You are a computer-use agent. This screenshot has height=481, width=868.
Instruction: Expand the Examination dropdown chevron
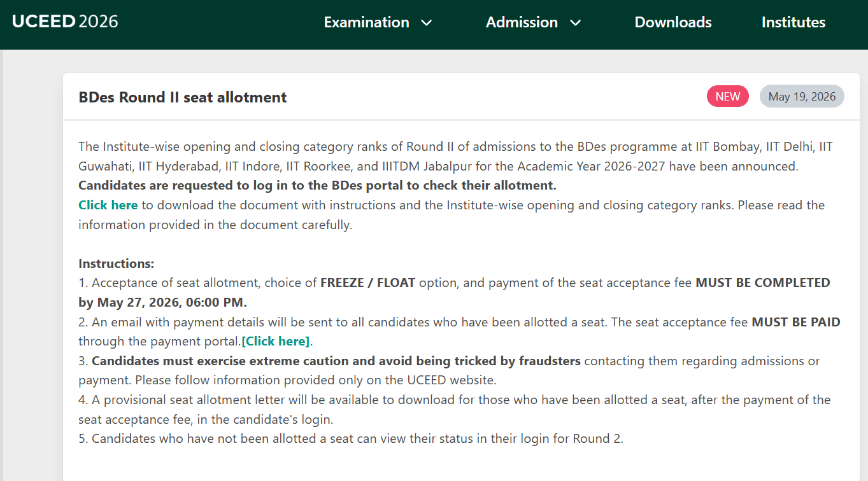[427, 23]
